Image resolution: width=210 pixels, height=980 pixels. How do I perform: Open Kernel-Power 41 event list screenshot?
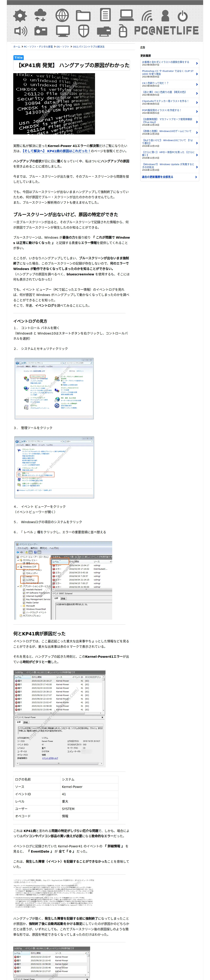coord(60,719)
